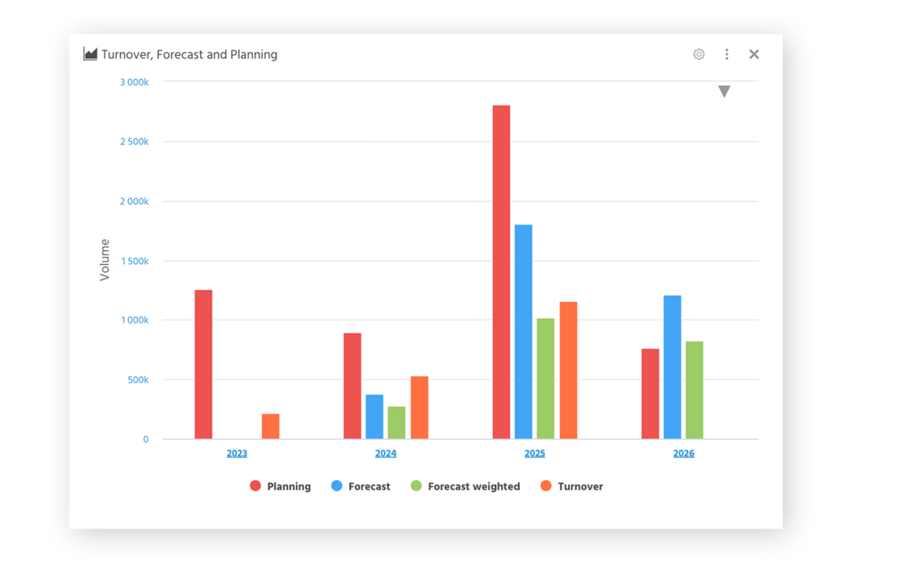Viewport: 924px width, 577px height.
Task: Click the blue 2025 Forecast bar
Action: point(524,332)
